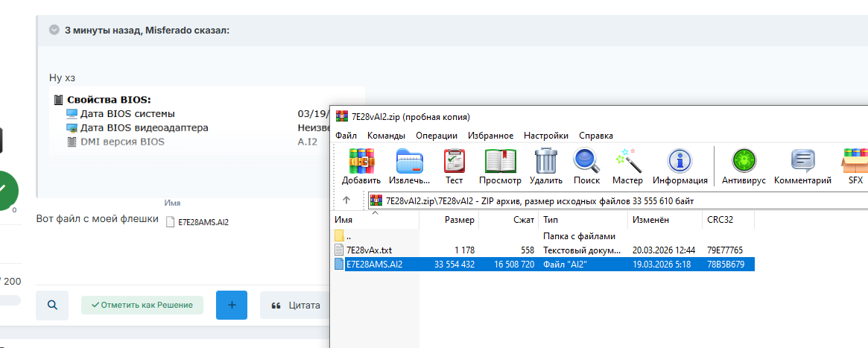
Task: Run the Test (Тест) archive tool
Action: click(454, 161)
